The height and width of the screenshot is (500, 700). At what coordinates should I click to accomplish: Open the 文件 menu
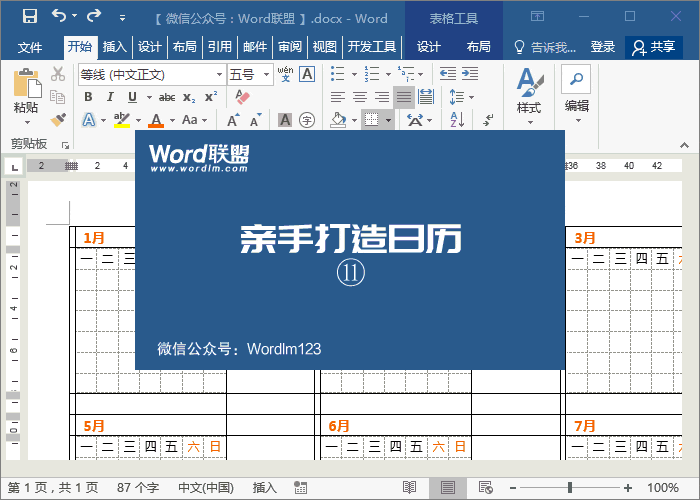pos(30,47)
